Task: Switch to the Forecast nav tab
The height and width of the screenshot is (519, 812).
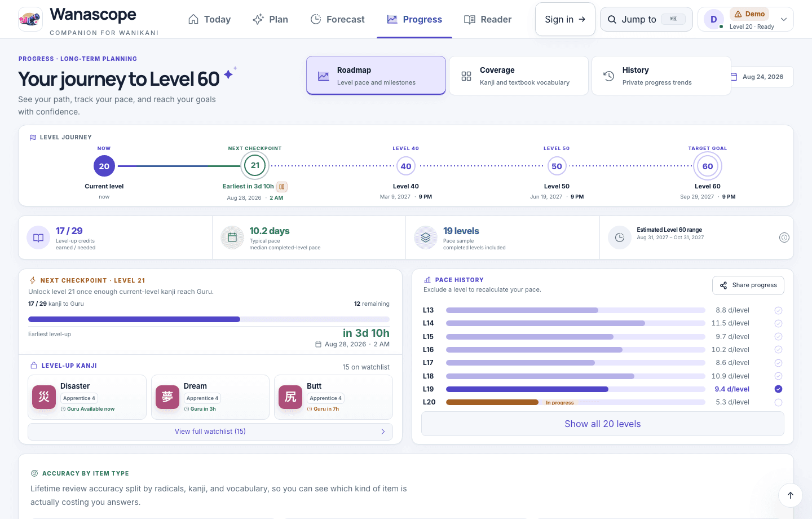Action: click(x=338, y=19)
